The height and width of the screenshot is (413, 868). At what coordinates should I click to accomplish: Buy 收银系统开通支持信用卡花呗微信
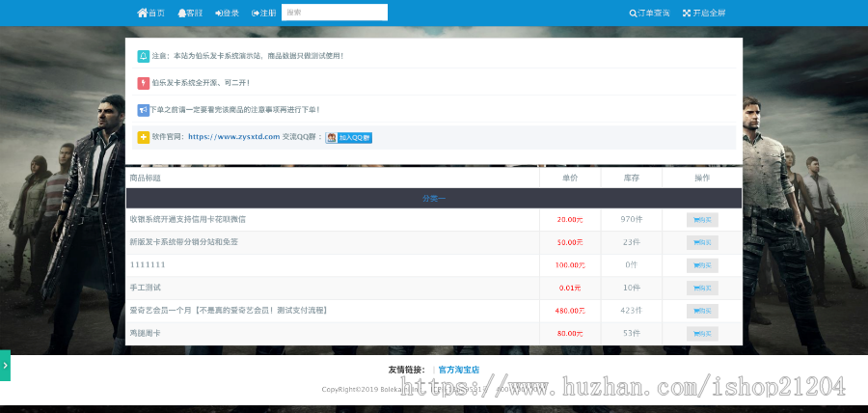[702, 220]
